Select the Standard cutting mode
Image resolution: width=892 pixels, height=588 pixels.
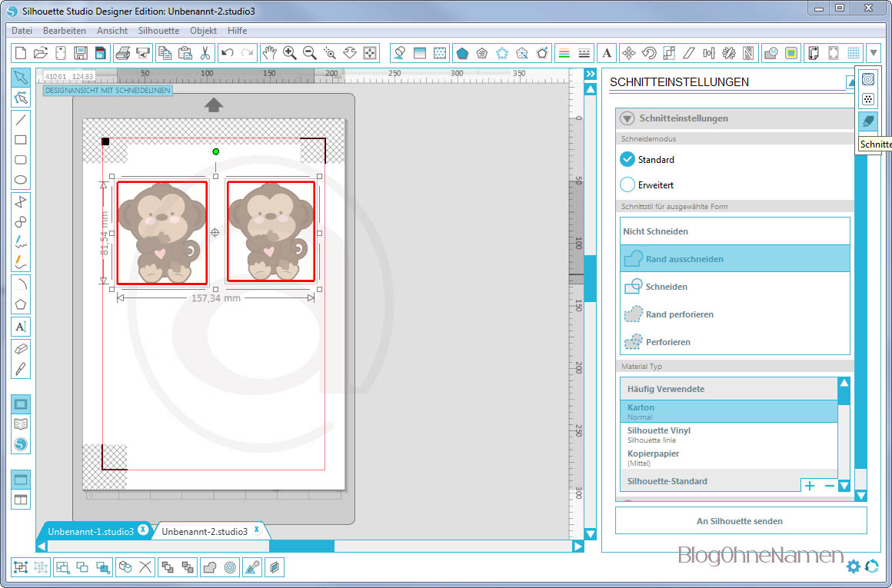click(627, 160)
